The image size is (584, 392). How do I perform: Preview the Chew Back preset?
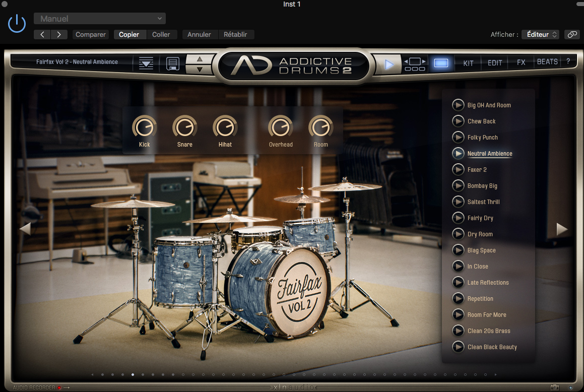pyautogui.click(x=458, y=121)
